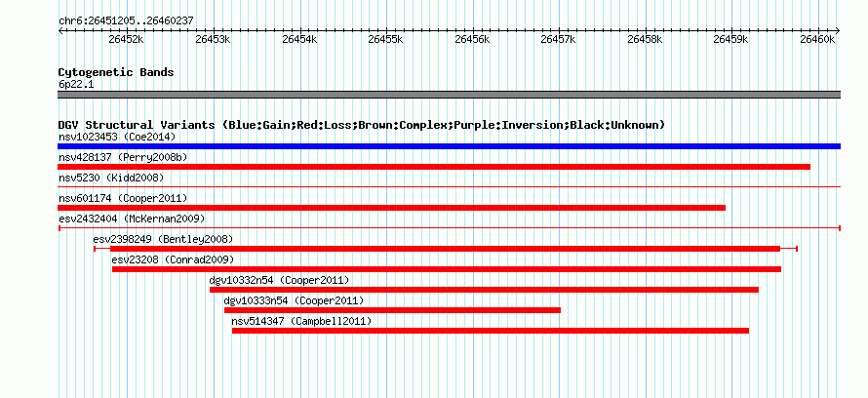Open the dgv10332n54 (Cooper2011) label

[280, 280]
